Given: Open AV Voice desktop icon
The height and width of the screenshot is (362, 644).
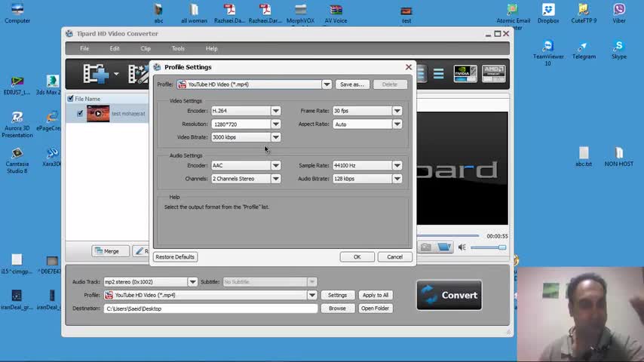Looking at the screenshot, I should [x=336, y=14].
